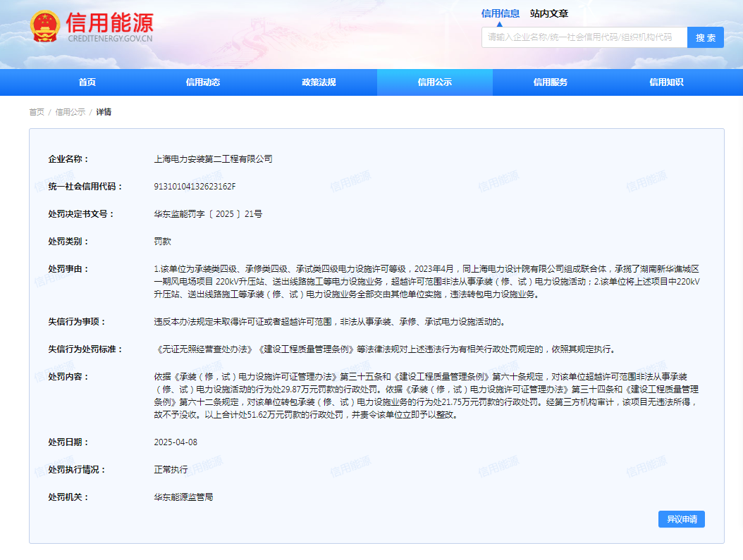The width and height of the screenshot is (743, 560).
Task: Click the 失信行为事项 field label
Action: click(x=77, y=322)
